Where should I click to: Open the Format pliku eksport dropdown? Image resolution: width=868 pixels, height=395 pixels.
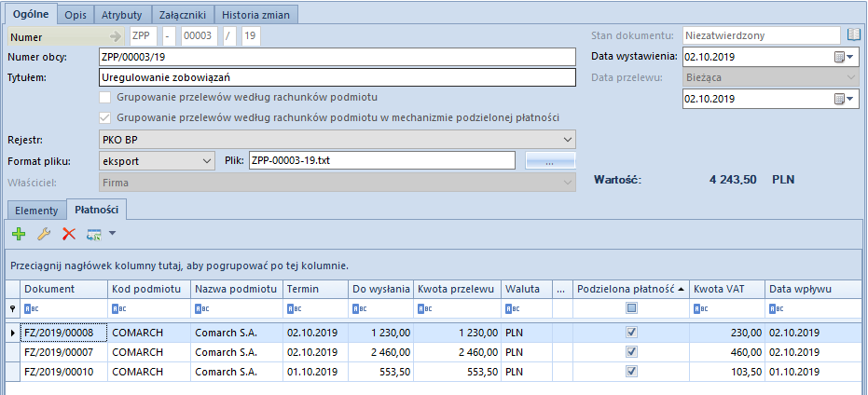pyautogui.click(x=207, y=161)
